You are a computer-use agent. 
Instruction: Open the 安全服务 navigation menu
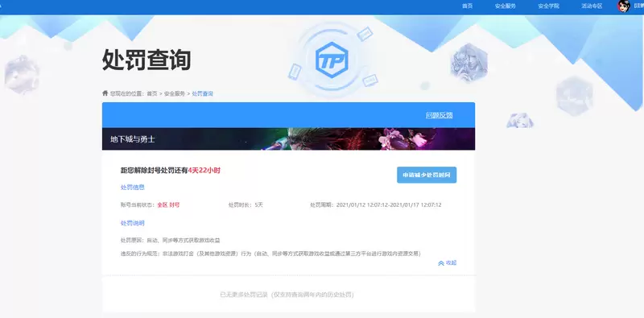coord(506,6)
